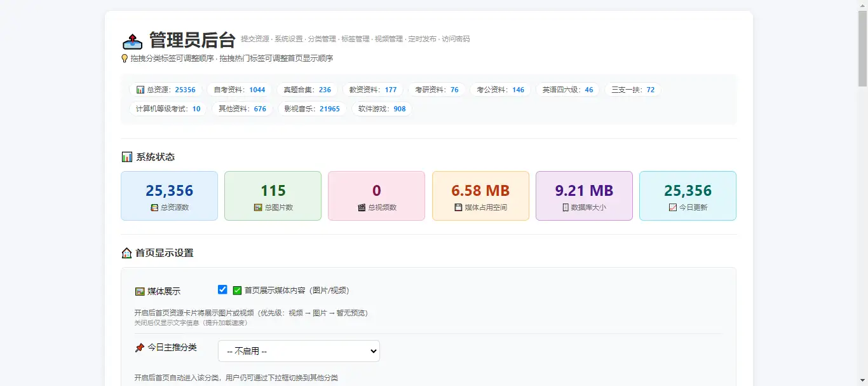Click the 其他资料 676 category chip

pyautogui.click(x=242, y=109)
